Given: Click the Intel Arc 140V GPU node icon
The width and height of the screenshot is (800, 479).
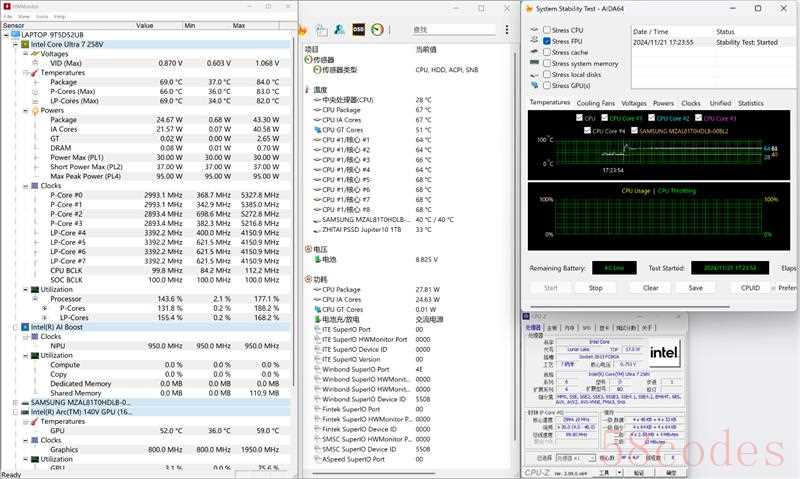Looking at the screenshot, I should tap(25, 411).
